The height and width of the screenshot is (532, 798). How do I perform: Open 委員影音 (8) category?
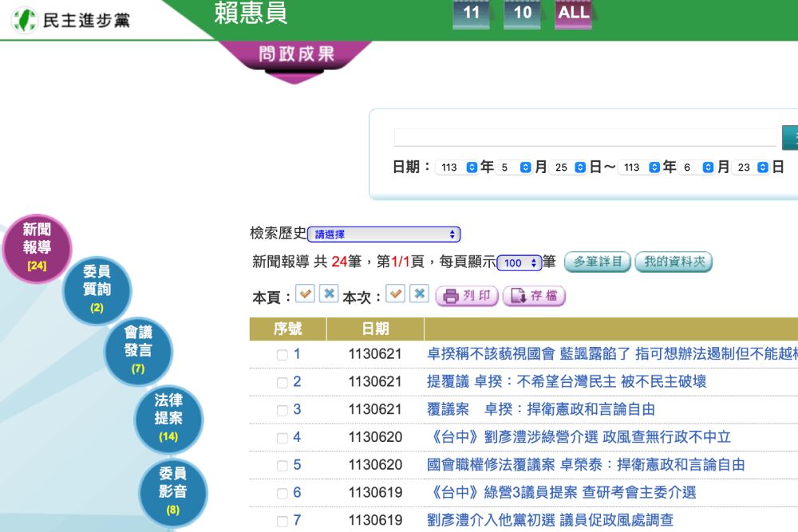tap(173, 492)
